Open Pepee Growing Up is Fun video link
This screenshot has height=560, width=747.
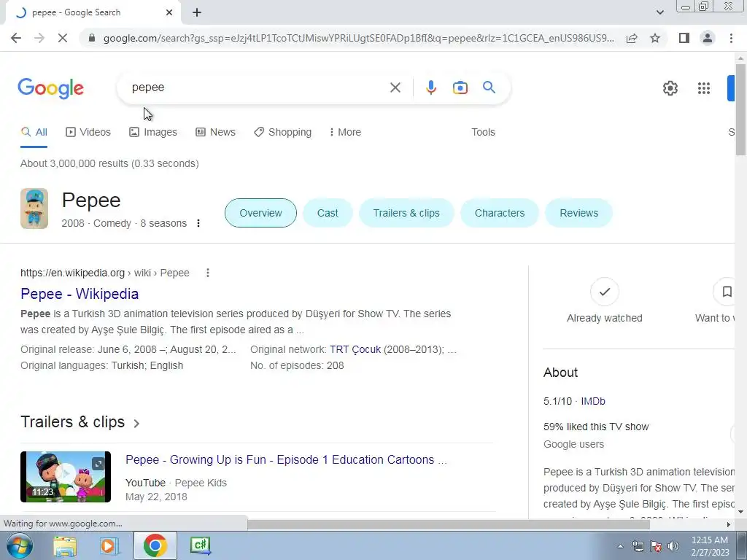point(286,460)
